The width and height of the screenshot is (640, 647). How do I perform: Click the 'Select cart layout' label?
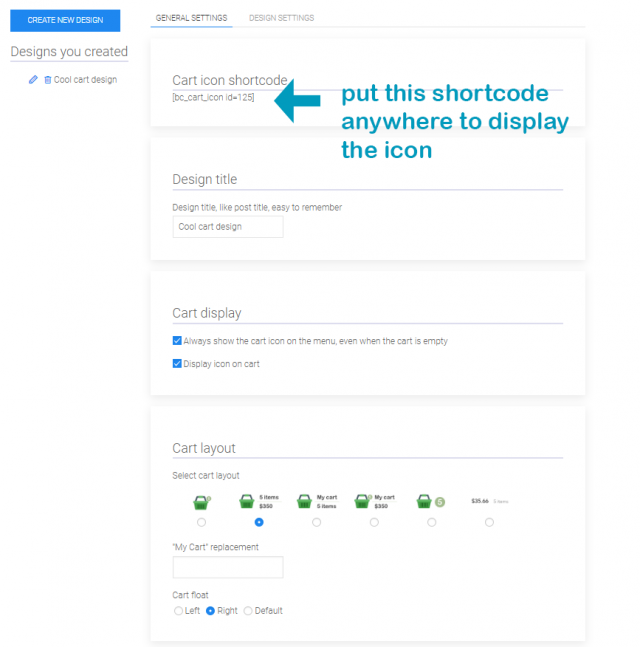[x=206, y=475]
